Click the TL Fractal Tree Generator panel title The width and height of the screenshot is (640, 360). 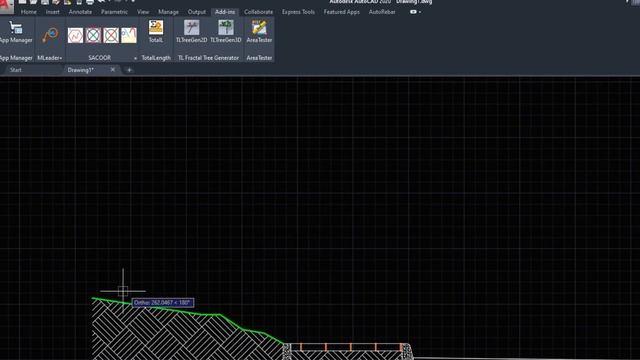pyautogui.click(x=208, y=58)
